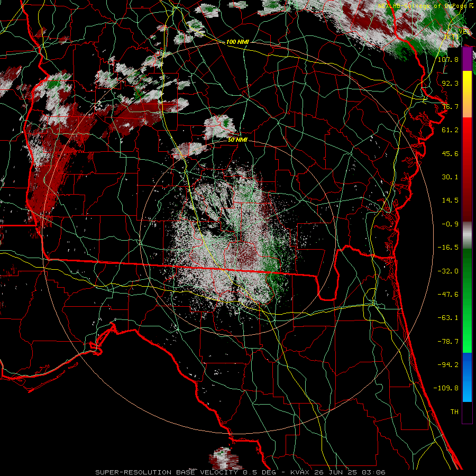Select the 14.5 value on velocity scale

click(x=450, y=200)
